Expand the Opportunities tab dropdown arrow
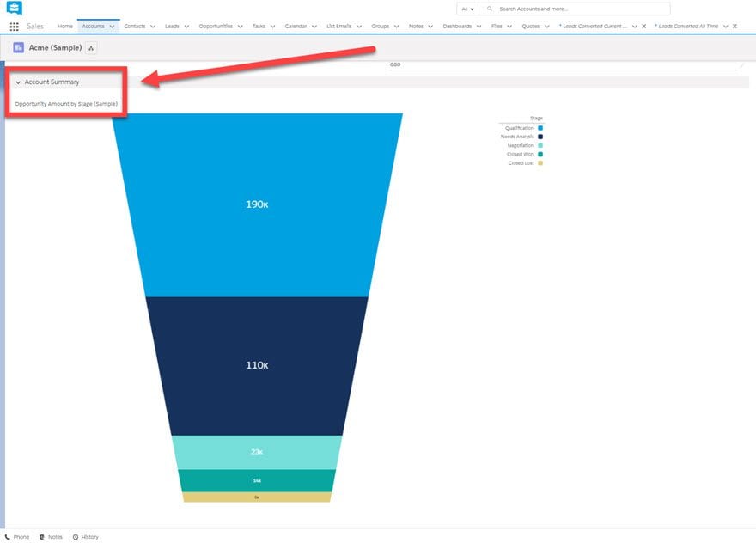The image size is (756, 543). 240,27
